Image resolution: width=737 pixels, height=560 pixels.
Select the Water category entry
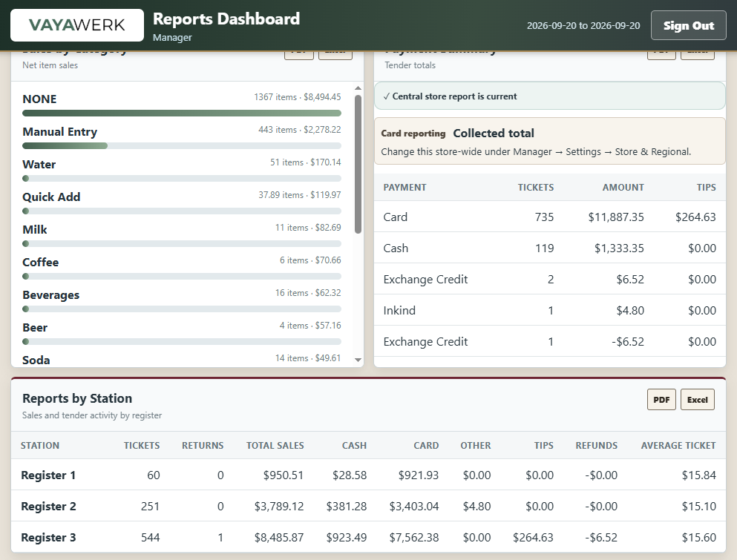point(181,170)
